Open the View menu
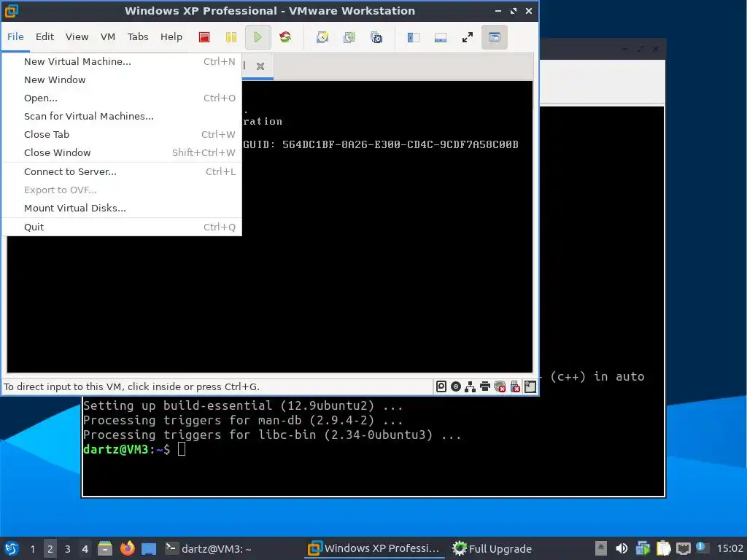This screenshot has width=747, height=560. 77,36
